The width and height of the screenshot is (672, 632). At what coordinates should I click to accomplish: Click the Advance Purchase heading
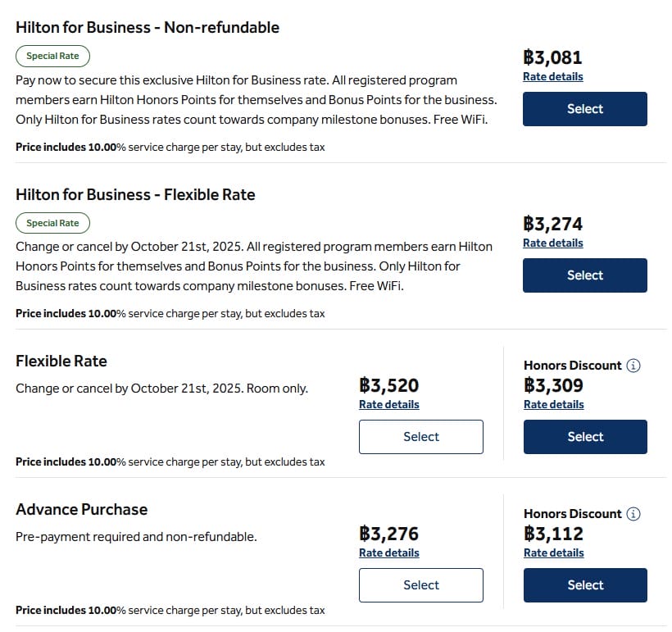(x=81, y=509)
